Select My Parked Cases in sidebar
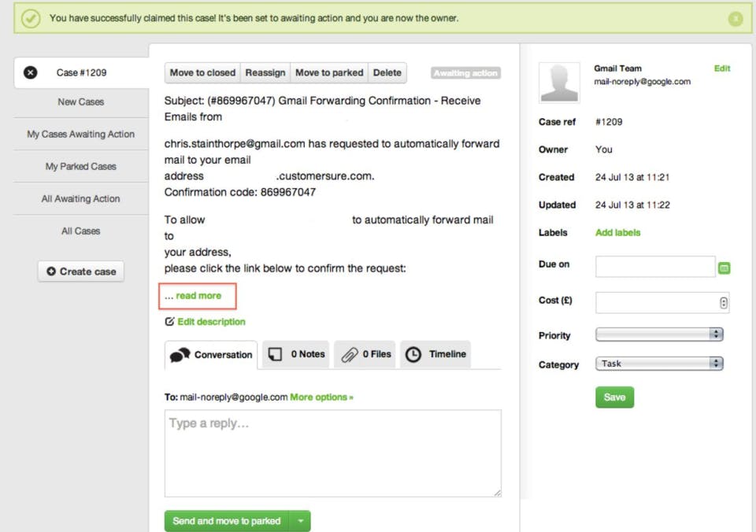 (x=80, y=167)
